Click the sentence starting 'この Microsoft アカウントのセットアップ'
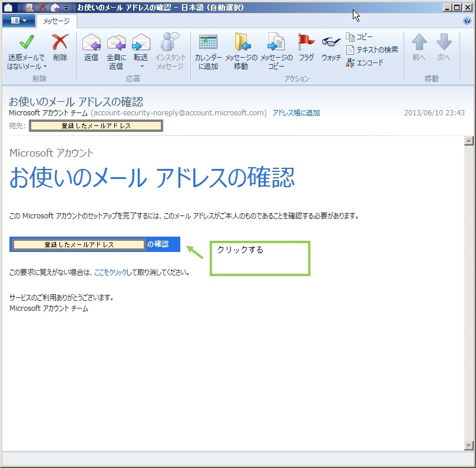This screenshot has width=476, height=468. 184,216
